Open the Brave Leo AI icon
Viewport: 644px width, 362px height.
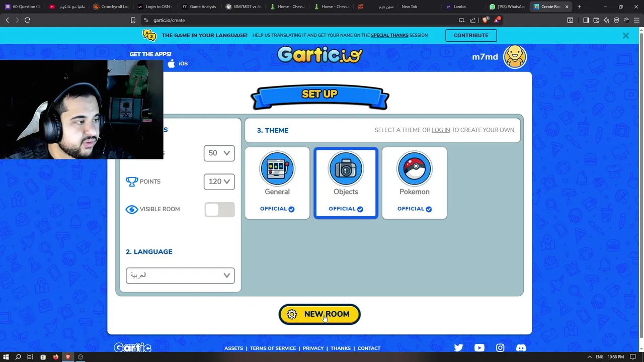point(606,20)
